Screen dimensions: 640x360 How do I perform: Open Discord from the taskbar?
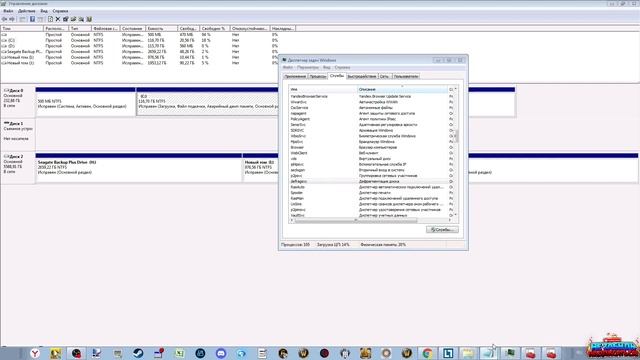221,353
